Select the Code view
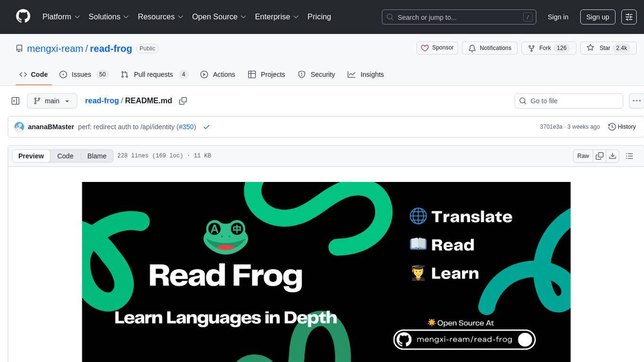The width and height of the screenshot is (644, 362). pyautogui.click(x=65, y=156)
